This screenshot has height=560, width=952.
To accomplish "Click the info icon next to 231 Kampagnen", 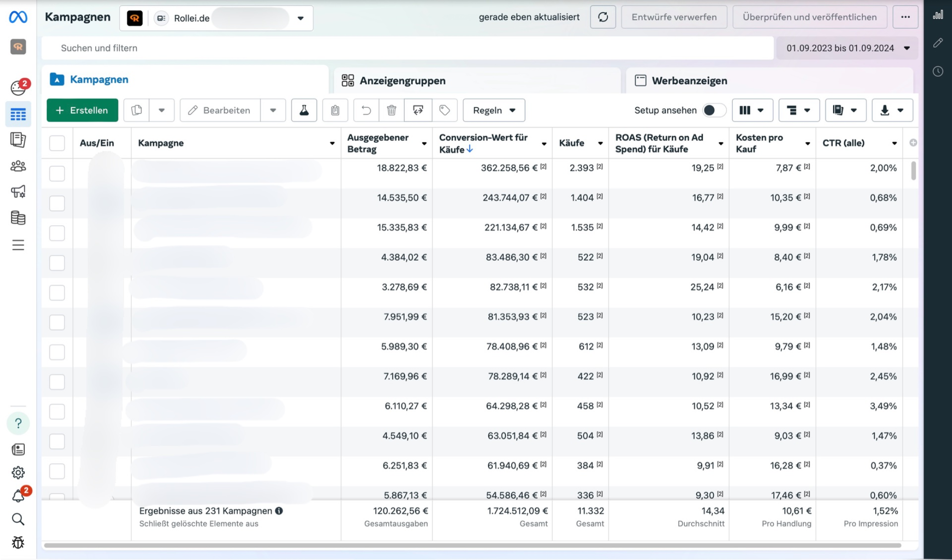I will (279, 511).
